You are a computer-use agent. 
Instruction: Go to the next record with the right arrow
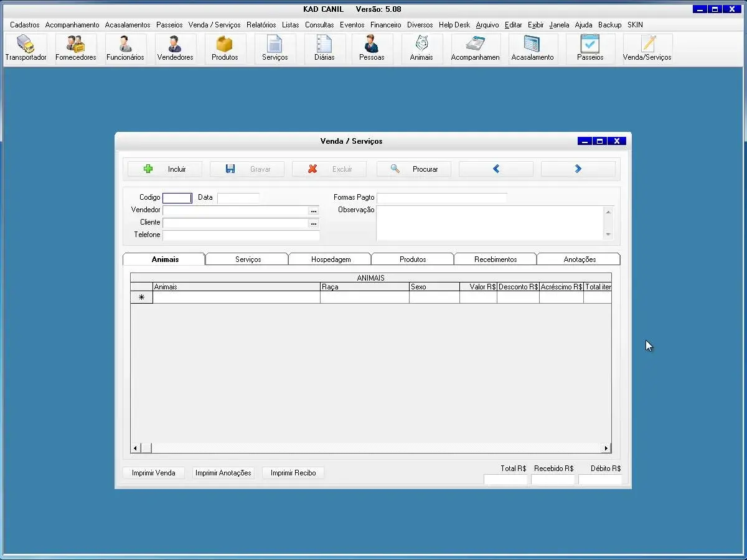[x=578, y=169]
